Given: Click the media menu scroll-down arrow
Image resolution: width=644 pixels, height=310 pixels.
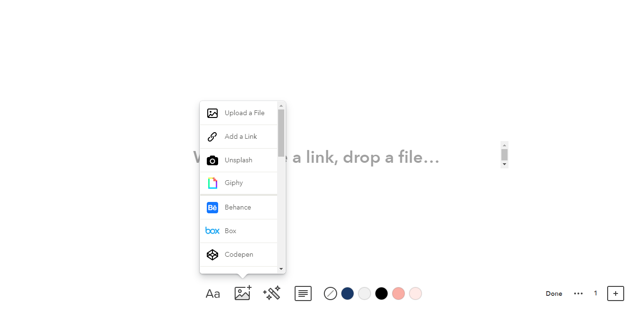Looking at the screenshot, I should (281, 269).
